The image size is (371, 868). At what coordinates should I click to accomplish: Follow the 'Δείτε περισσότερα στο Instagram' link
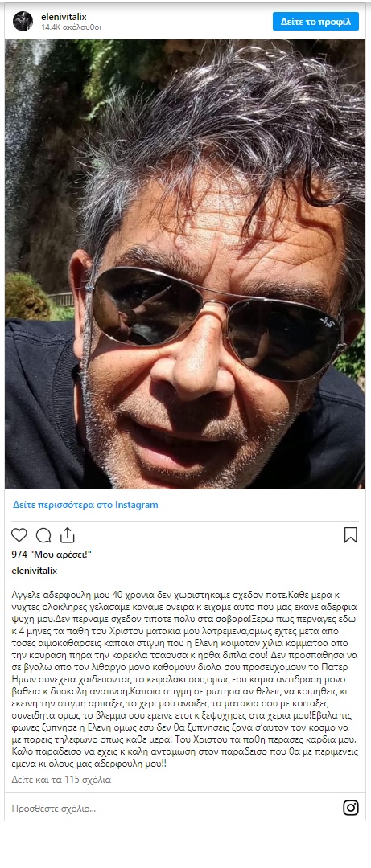(85, 504)
